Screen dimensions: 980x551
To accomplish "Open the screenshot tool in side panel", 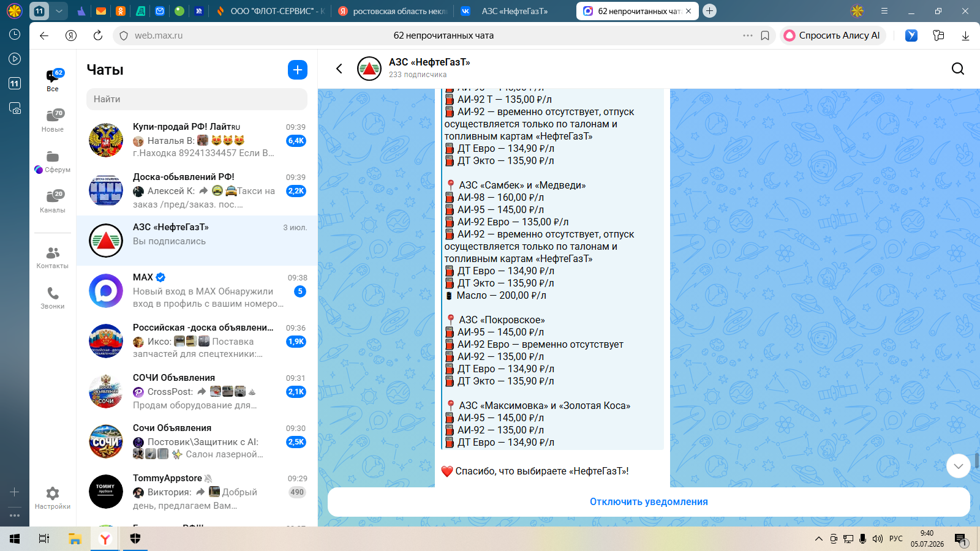I will 15,108.
